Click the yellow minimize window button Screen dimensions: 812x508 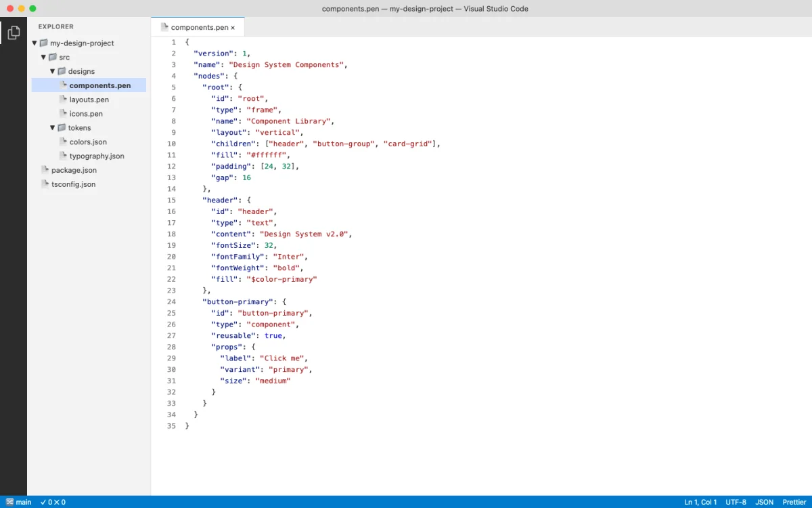(21, 8)
